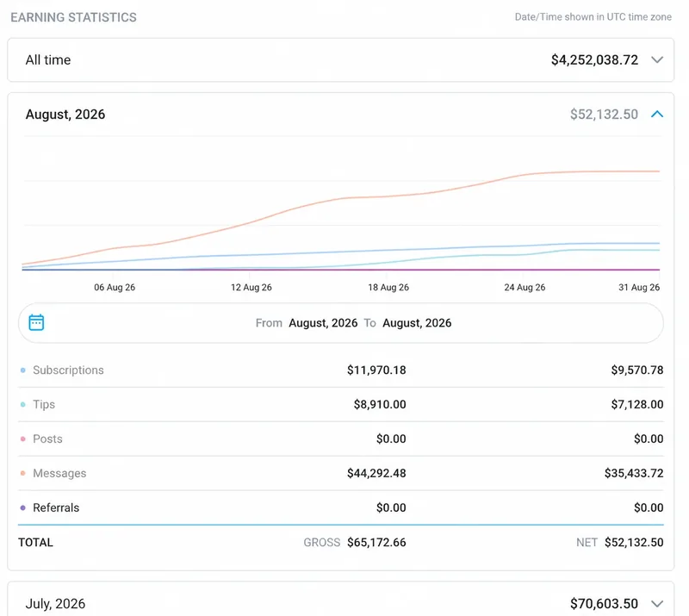The width and height of the screenshot is (689, 616).
Task: Click the August, 2026 header title
Action: pyautogui.click(x=65, y=115)
